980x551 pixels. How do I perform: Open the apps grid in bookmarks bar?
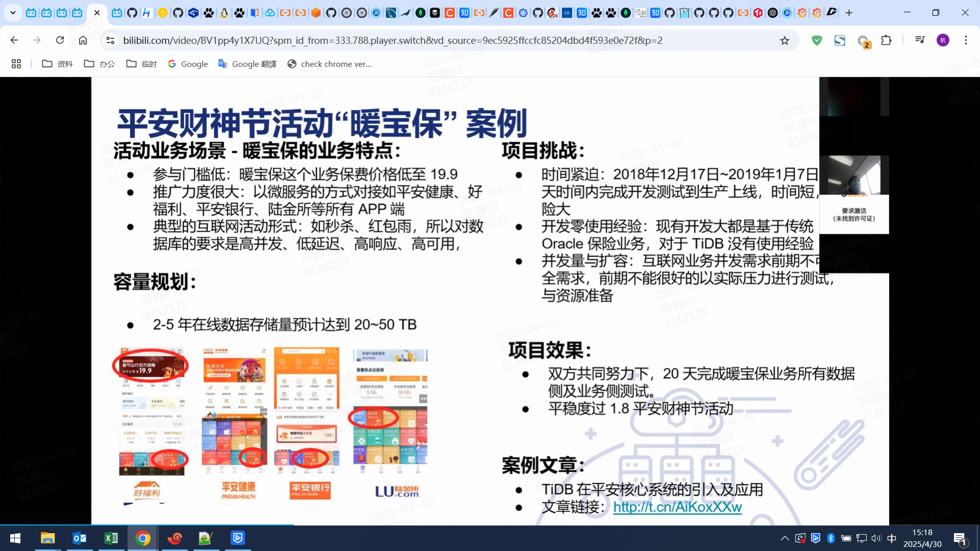16,64
